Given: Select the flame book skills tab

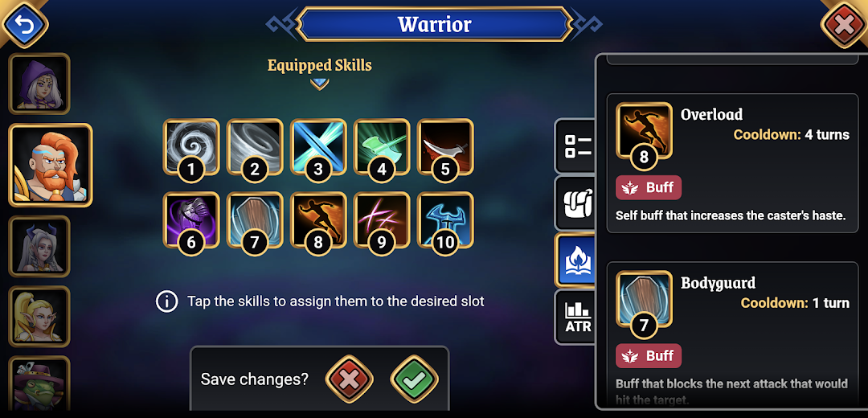Looking at the screenshot, I should (576, 260).
